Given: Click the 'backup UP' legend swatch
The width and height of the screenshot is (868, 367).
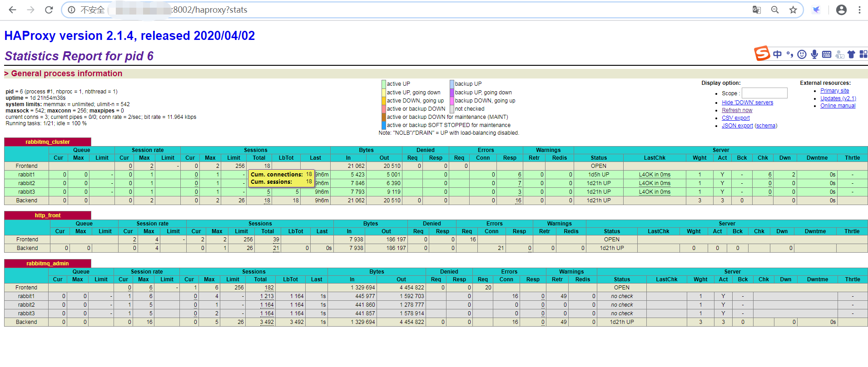Looking at the screenshot, I should pos(452,84).
